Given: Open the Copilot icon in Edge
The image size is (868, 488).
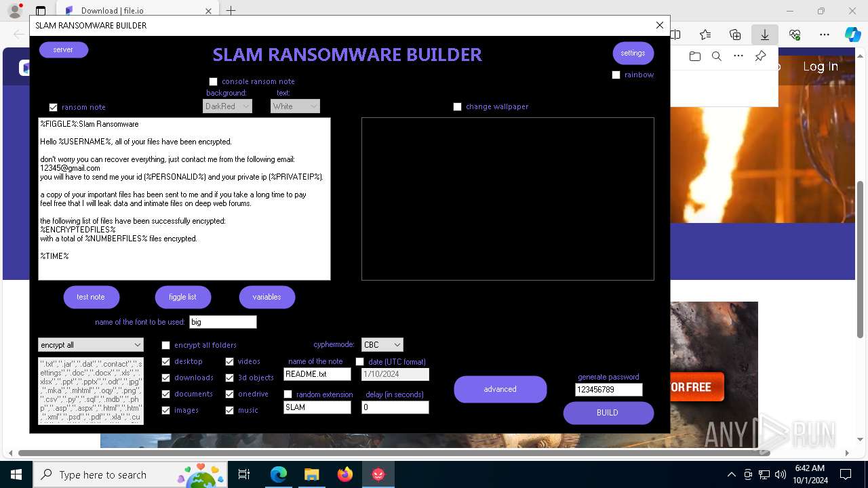Looking at the screenshot, I should (x=852, y=35).
